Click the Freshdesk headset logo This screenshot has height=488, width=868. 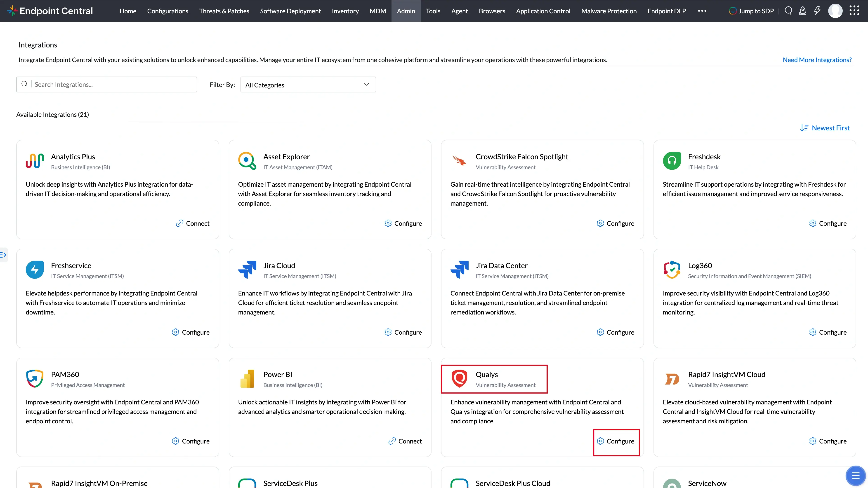click(672, 161)
